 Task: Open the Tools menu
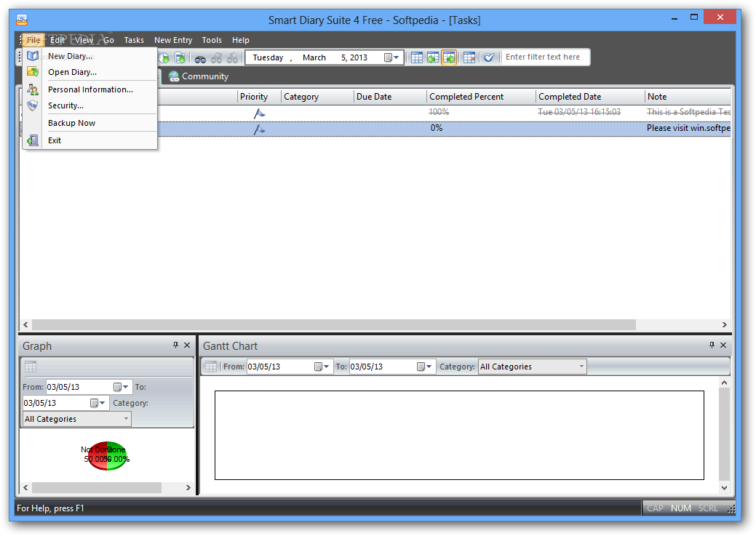[212, 40]
